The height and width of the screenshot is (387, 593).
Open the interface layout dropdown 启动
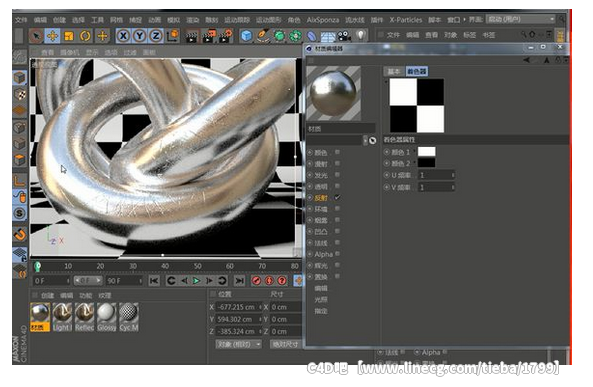coord(521,19)
